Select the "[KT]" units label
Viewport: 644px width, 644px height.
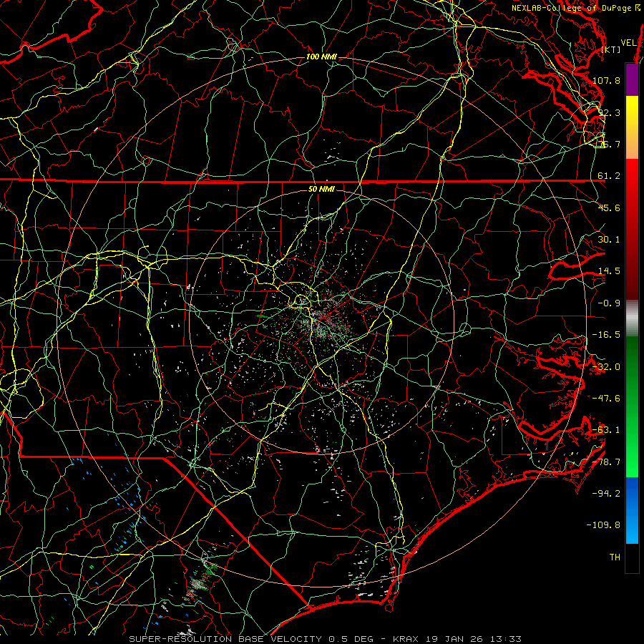(611, 49)
